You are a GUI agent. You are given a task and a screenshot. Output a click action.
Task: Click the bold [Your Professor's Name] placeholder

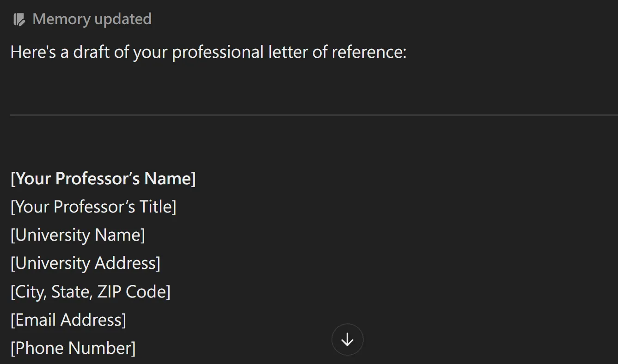click(103, 178)
